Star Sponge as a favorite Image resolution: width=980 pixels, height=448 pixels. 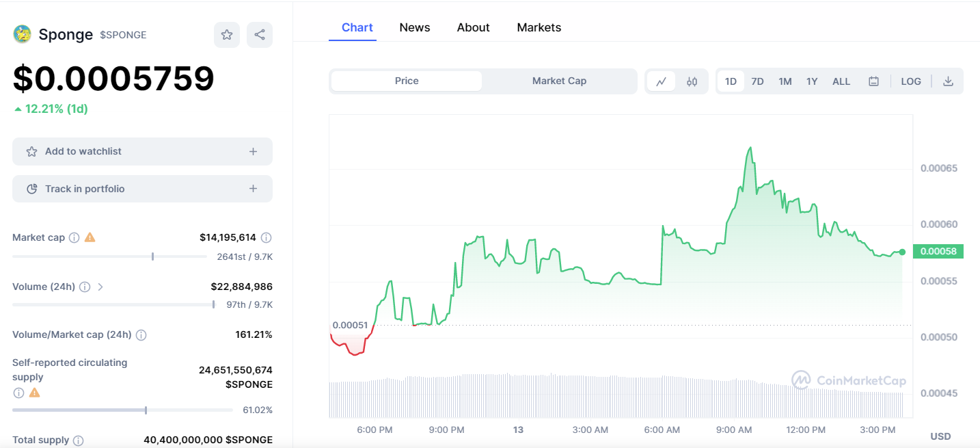tap(227, 35)
